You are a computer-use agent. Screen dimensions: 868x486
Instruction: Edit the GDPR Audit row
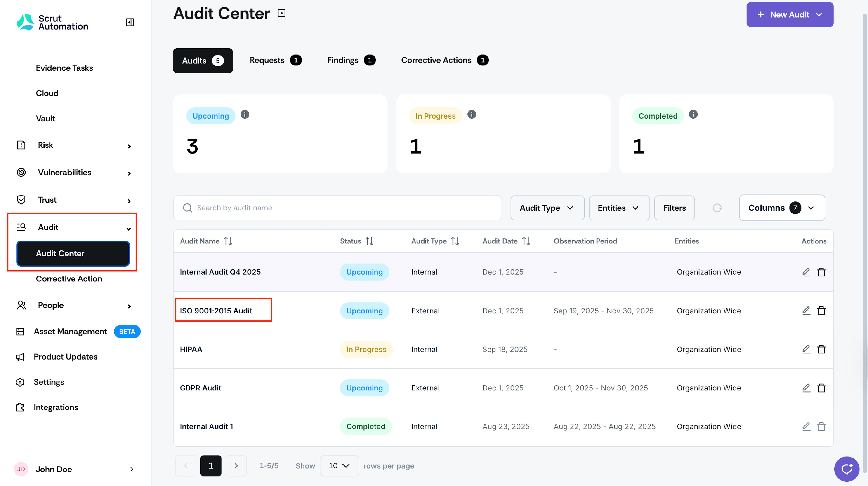pyautogui.click(x=806, y=388)
